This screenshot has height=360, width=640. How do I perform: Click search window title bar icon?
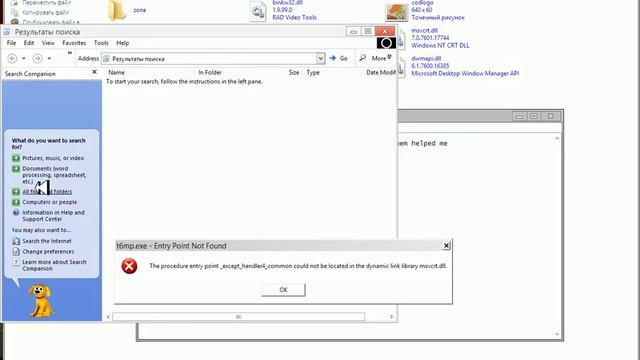pos(7,32)
